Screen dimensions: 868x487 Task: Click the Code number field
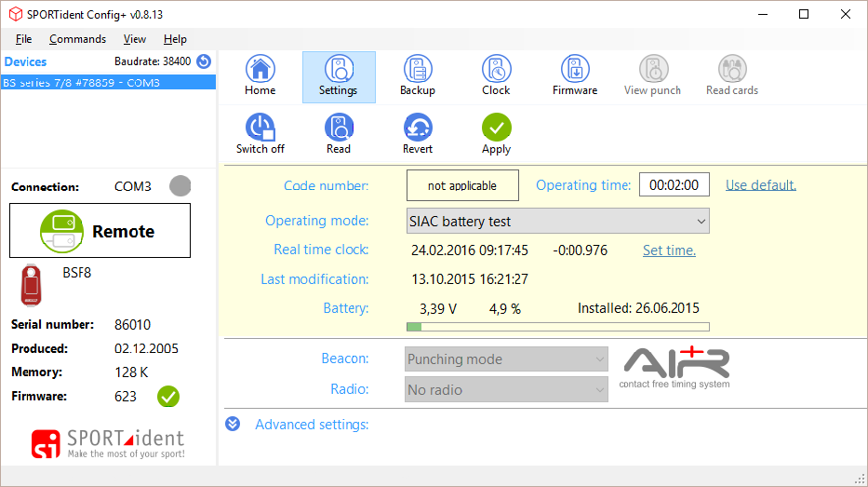(462, 185)
